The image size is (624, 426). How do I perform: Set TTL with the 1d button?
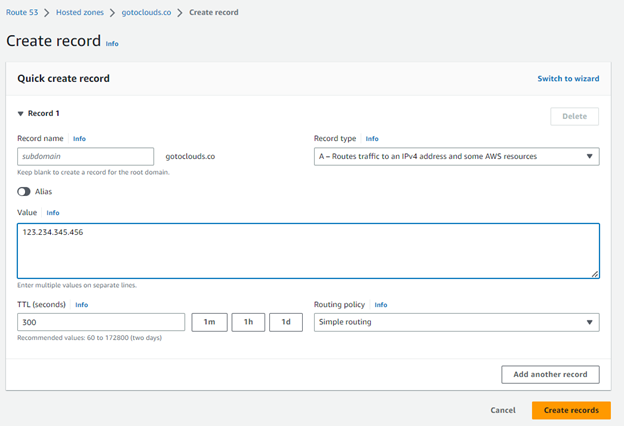[x=285, y=322]
